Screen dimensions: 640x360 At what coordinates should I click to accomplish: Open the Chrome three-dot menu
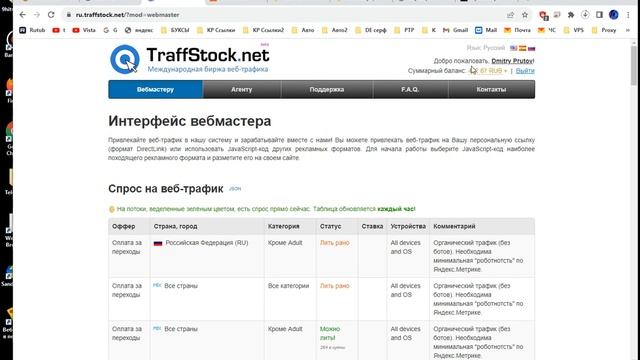coord(628,15)
